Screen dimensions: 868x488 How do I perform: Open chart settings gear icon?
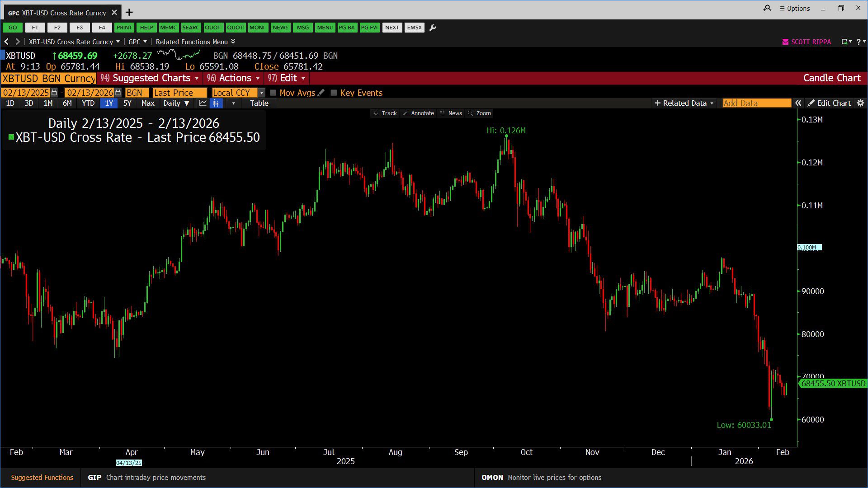tap(860, 103)
